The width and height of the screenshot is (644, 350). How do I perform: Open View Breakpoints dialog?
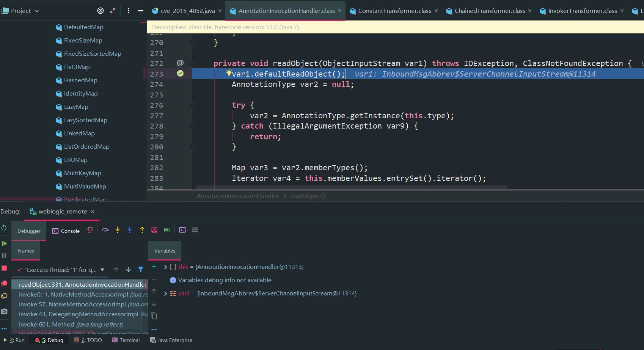pyautogui.click(x=4, y=283)
